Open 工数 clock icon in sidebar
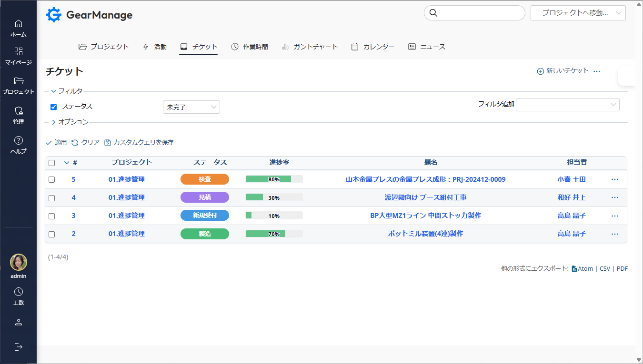The width and height of the screenshot is (643, 364). (19, 292)
